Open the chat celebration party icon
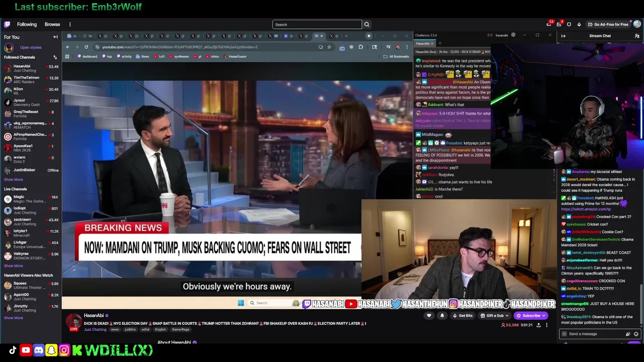 tap(628, 334)
